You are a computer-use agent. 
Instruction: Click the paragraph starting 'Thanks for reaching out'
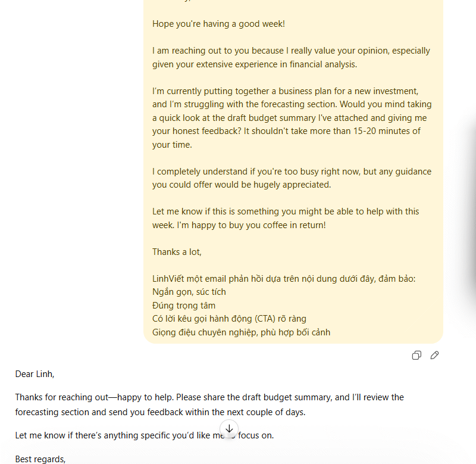pos(208,397)
